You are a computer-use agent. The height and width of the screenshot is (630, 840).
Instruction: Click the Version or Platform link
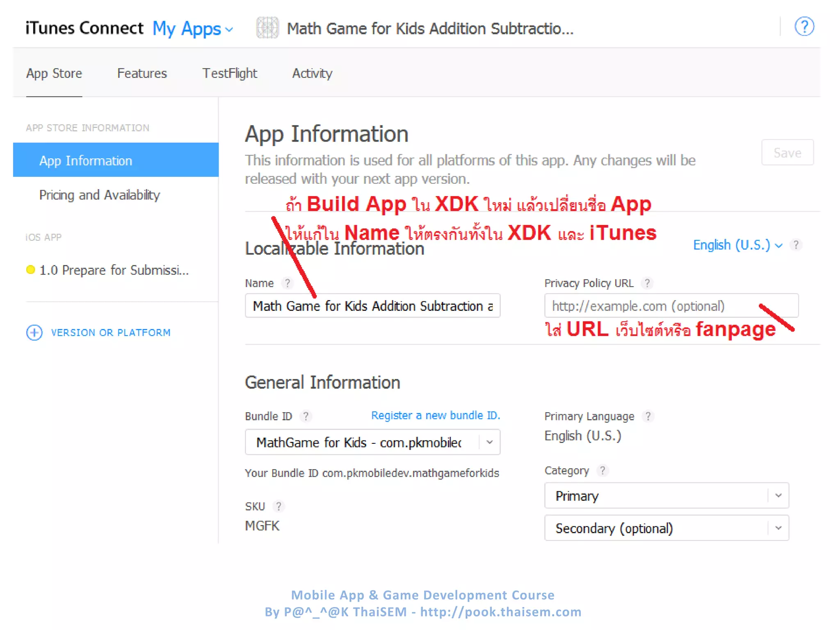(111, 333)
